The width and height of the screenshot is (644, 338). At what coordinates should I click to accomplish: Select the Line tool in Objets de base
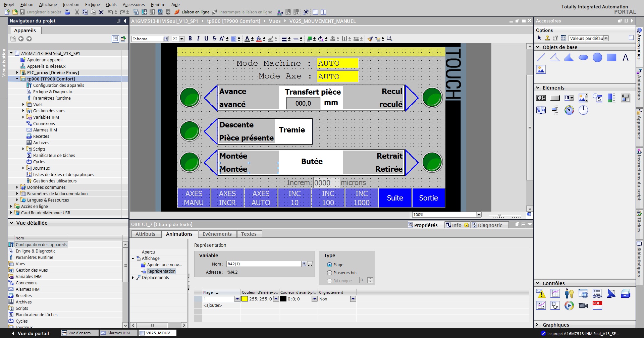(x=541, y=58)
